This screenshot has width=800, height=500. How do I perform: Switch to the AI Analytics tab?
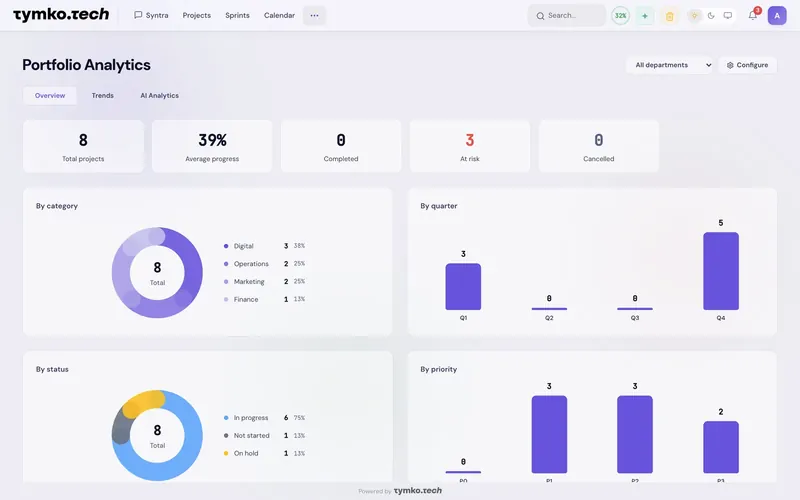coord(160,95)
